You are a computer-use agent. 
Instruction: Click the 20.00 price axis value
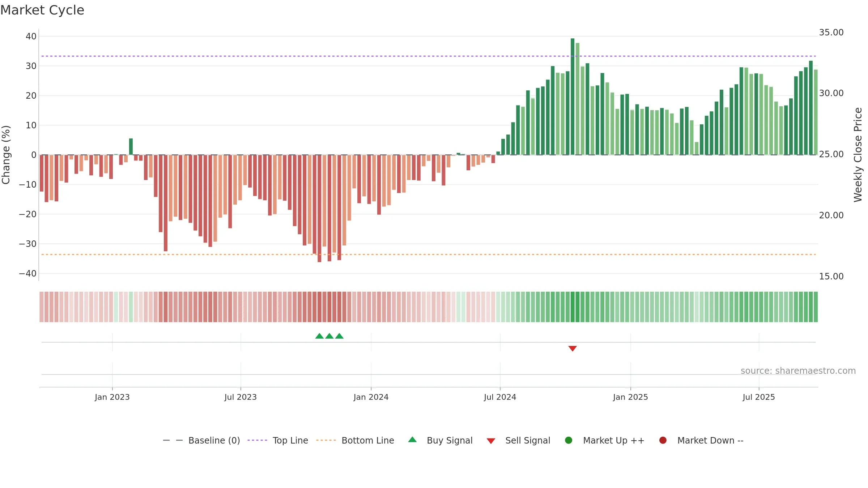pyautogui.click(x=831, y=215)
